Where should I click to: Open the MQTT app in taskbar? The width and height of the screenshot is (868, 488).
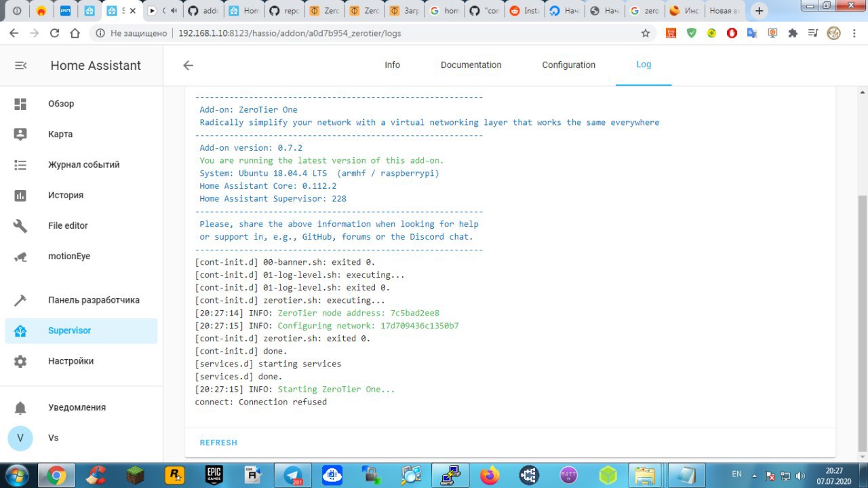coord(568,476)
